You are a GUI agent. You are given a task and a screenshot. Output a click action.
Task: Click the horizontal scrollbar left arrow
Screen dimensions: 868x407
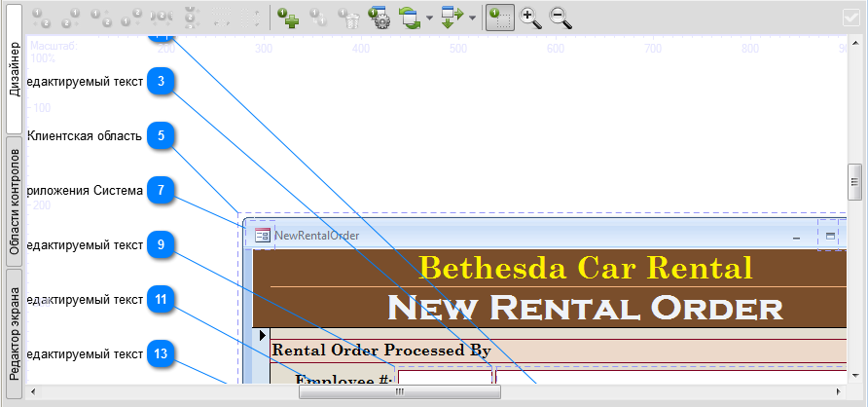pos(33,391)
